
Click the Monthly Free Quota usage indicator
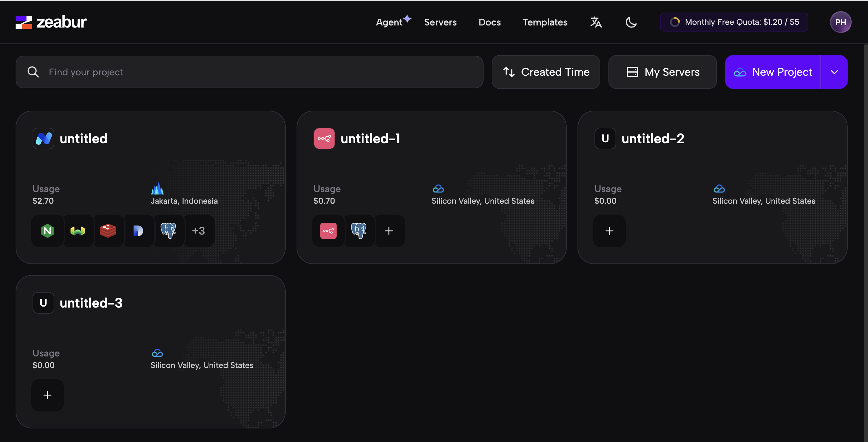734,22
